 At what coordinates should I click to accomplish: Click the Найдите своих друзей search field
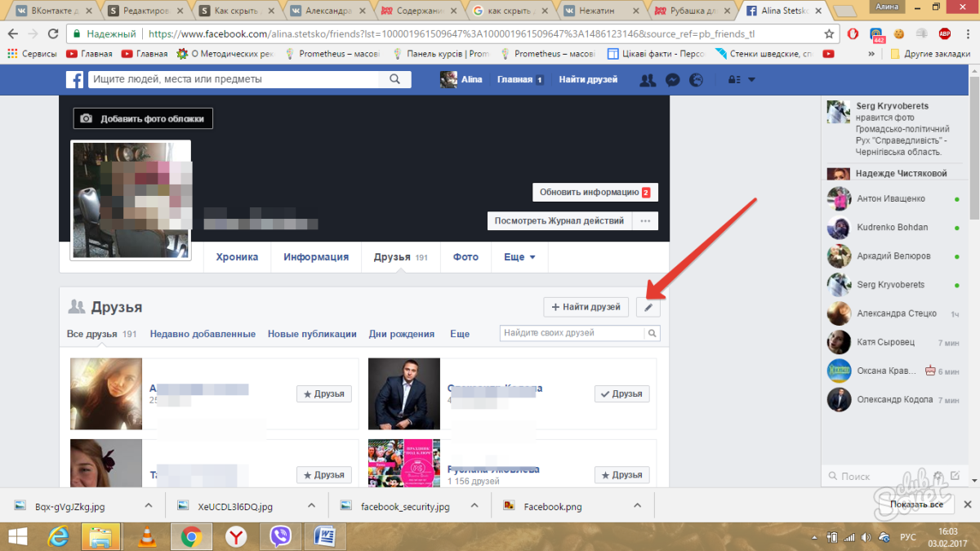click(572, 333)
